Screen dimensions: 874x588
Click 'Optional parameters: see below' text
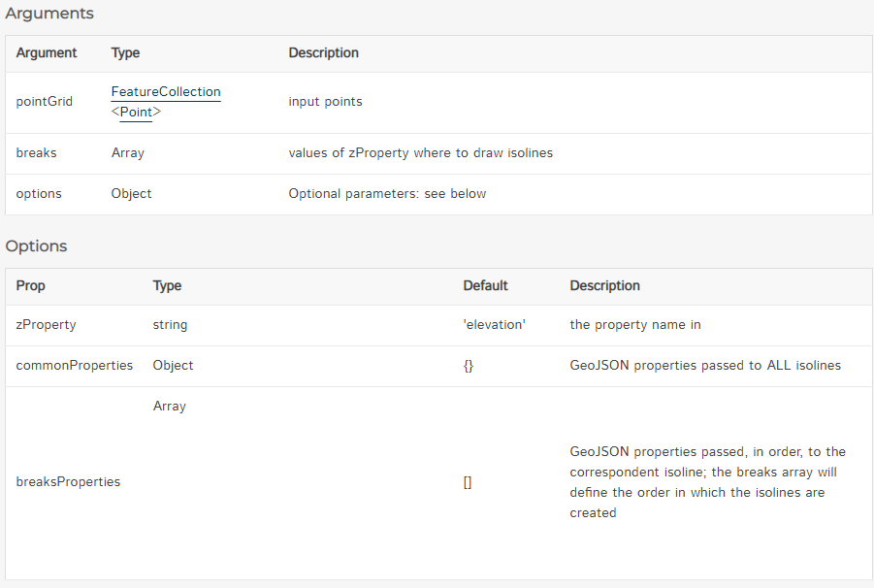tap(387, 194)
